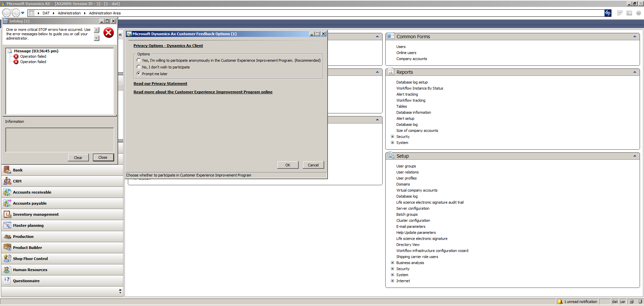Image resolution: width=644 pixels, height=306 pixels.
Task: Click the 1 unread notification bell icon
Action: pos(560,302)
